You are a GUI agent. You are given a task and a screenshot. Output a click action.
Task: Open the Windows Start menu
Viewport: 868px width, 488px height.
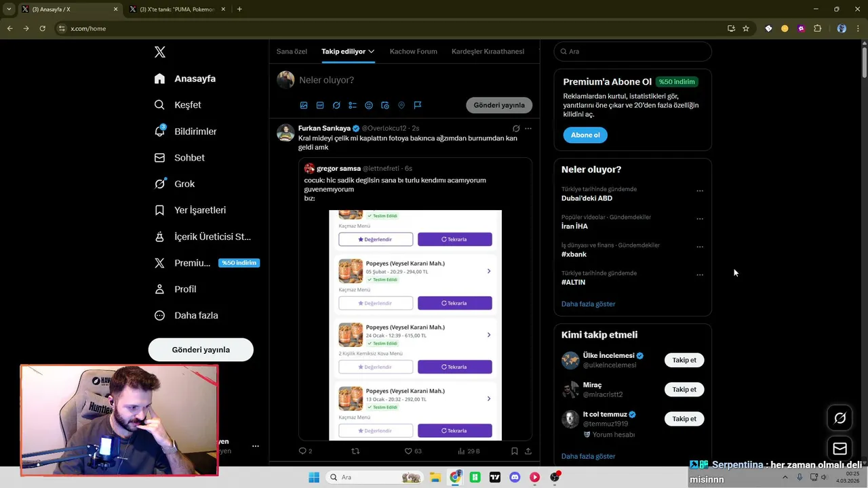point(314,477)
